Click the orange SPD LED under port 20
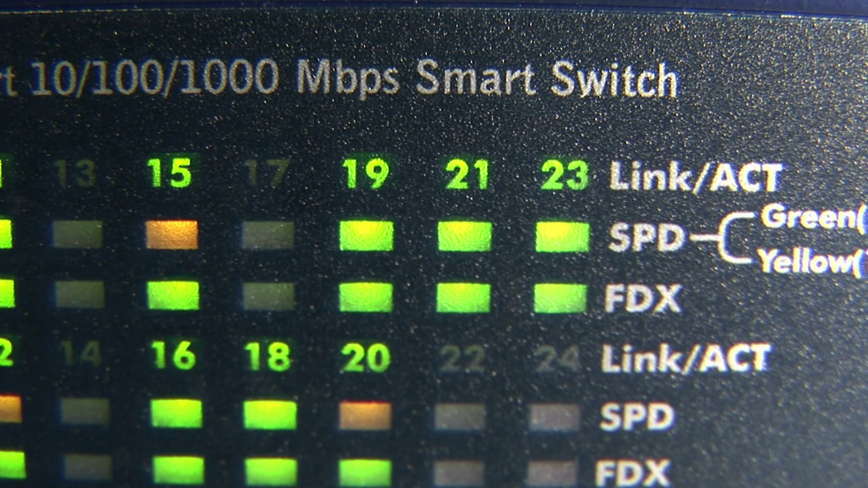Viewport: 868px width, 488px height. click(365, 415)
